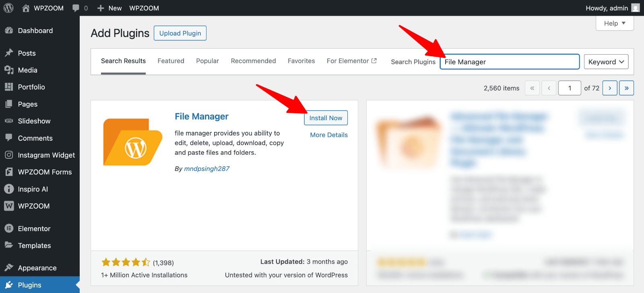Click the external link icon beside For Elementor
This screenshot has height=293, width=644.
pos(374,61)
